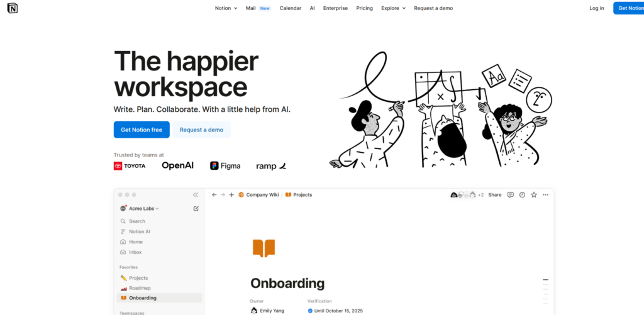Open the Acme Labs workspace switcher
The height and width of the screenshot is (315, 644).
pos(140,209)
